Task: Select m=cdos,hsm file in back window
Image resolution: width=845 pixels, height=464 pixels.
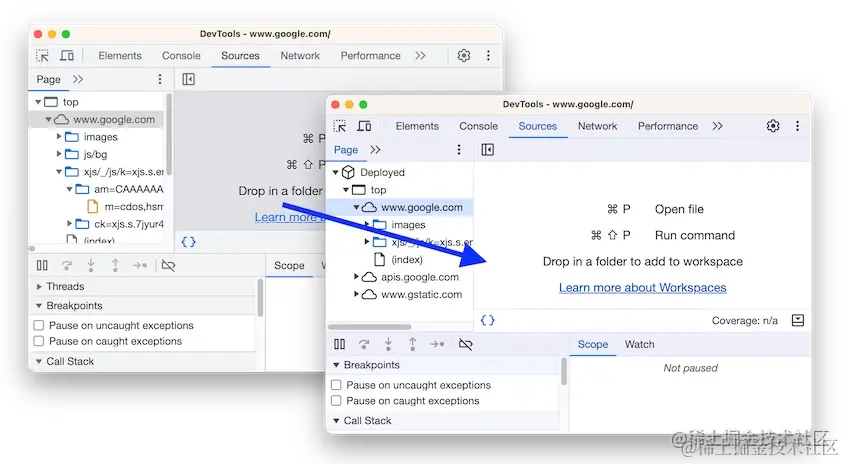Action: click(x=134, y=207)
